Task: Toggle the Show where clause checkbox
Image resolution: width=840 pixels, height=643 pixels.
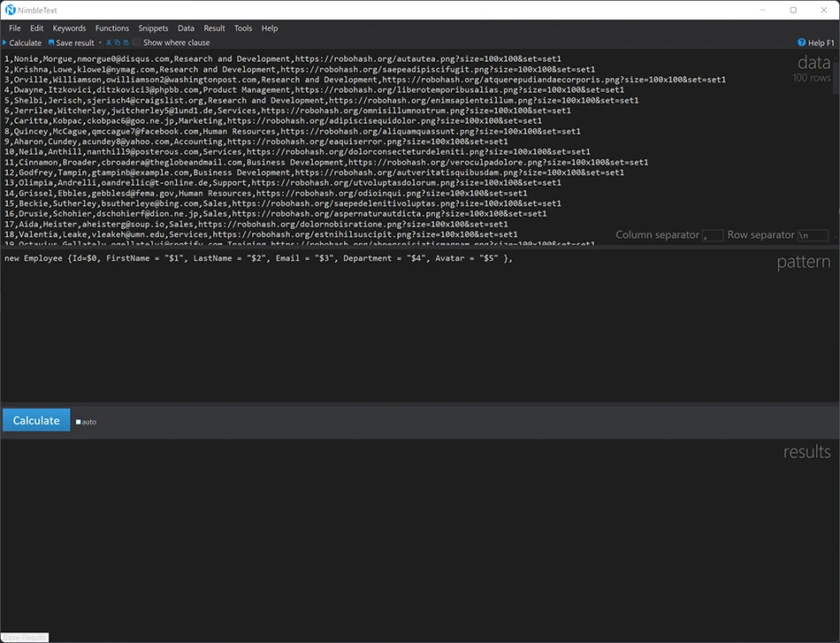Action: pyautogui.click(x=138, y=42)
